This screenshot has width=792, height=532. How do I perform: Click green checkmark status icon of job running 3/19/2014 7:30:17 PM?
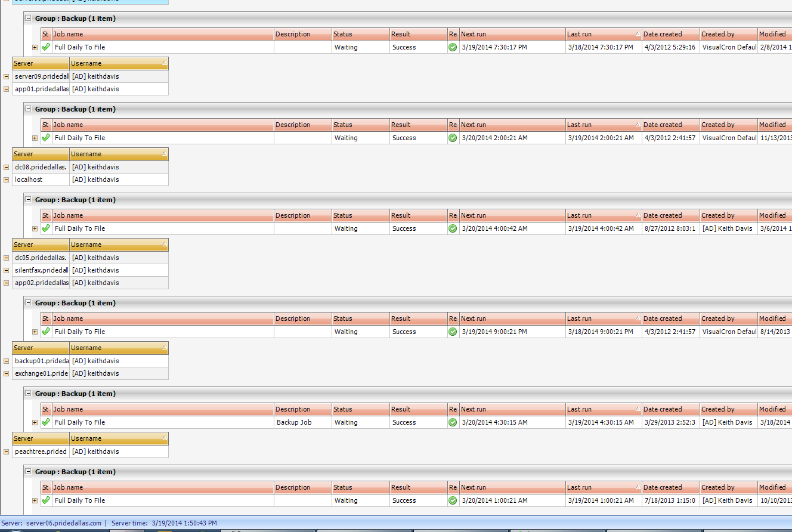pyautogui.click(x=46, y=47)
